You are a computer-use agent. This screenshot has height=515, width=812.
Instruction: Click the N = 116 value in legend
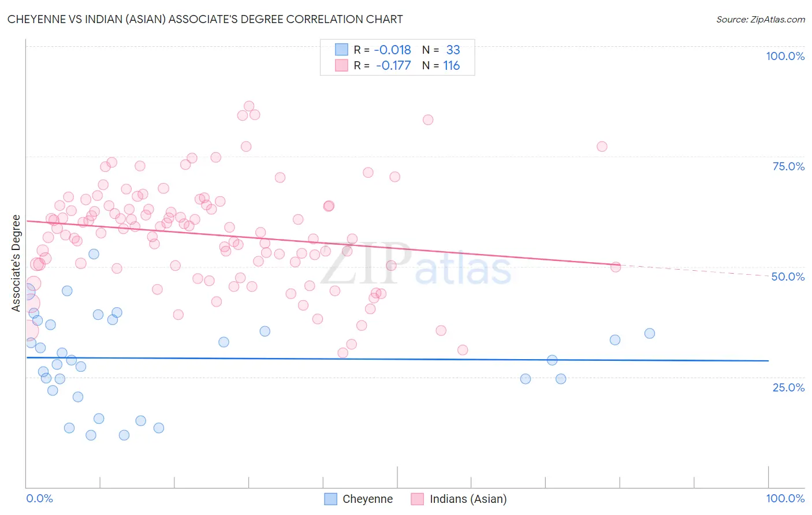point(441,65)
